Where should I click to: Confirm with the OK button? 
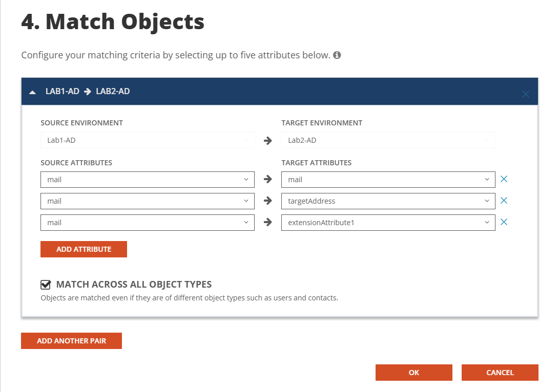tap(413, 373)
